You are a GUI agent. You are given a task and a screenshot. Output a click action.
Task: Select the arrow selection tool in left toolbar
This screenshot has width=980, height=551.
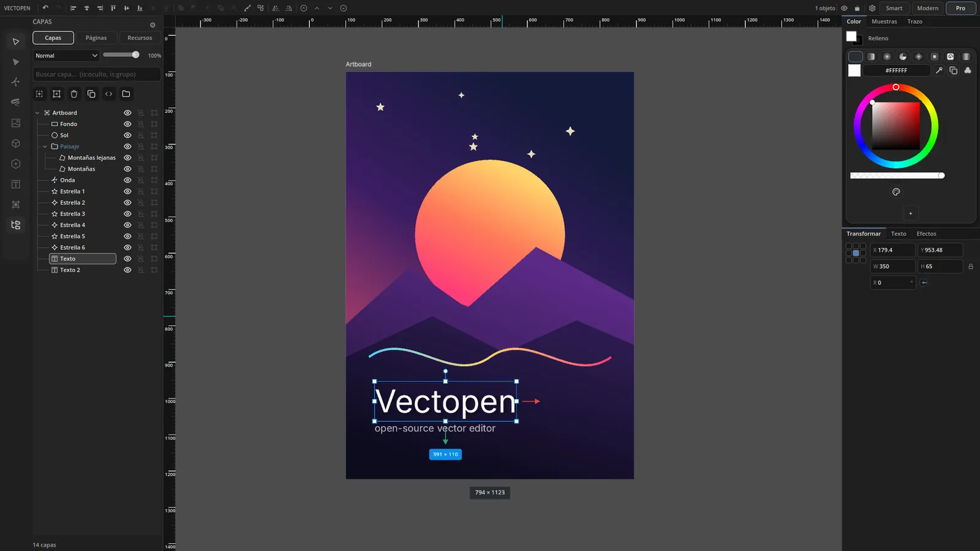point(16,42)
